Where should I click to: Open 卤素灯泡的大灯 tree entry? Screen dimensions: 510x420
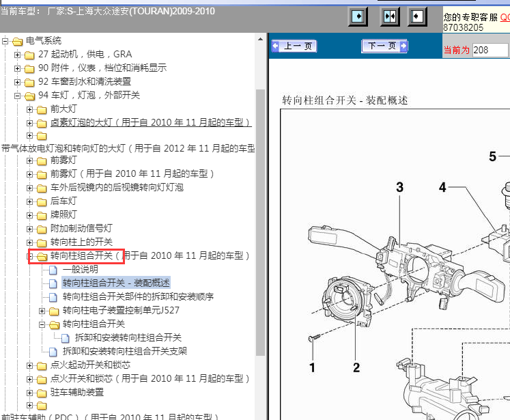[x=150, y=123]
